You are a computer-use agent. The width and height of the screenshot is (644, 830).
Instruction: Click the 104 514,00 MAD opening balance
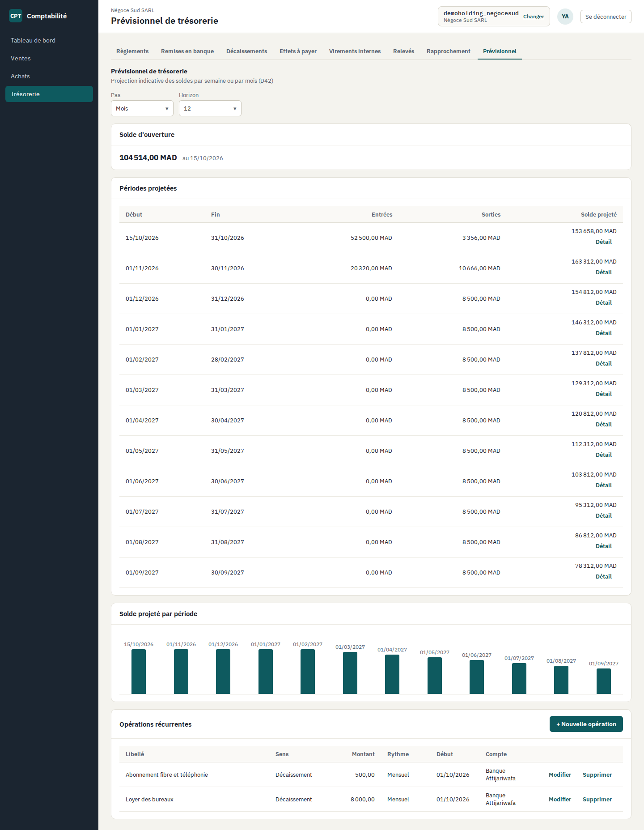[x=148, y=157]
